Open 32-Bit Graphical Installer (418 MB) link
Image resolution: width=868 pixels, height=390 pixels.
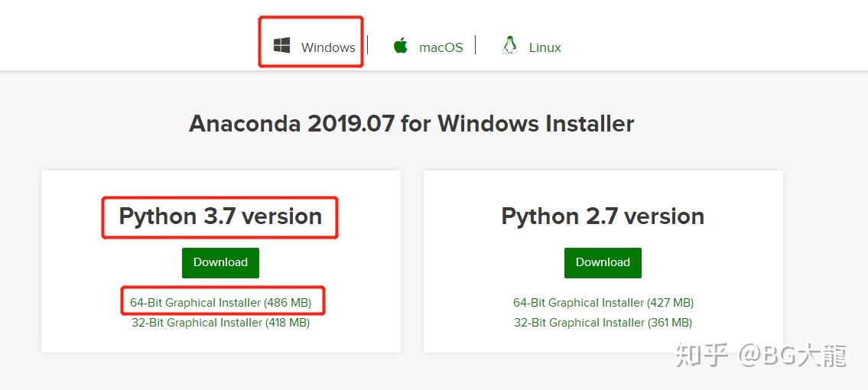(x=221, y=323)
